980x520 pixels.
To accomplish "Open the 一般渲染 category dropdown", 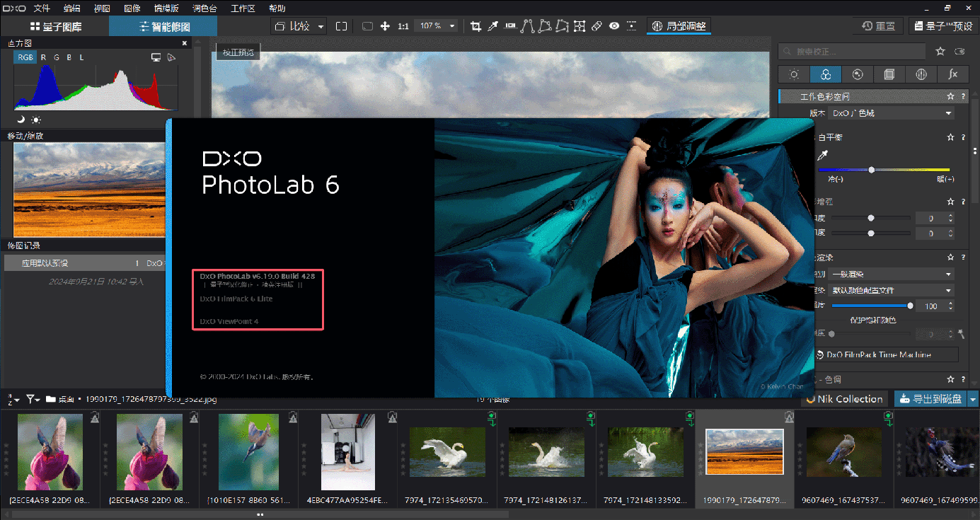I will 891,274.
